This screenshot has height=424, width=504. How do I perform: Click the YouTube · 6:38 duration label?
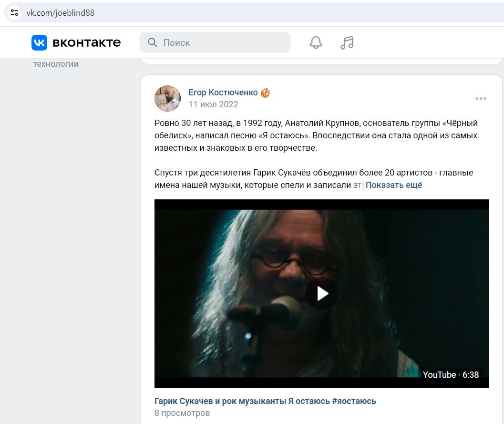pos(451,375)
